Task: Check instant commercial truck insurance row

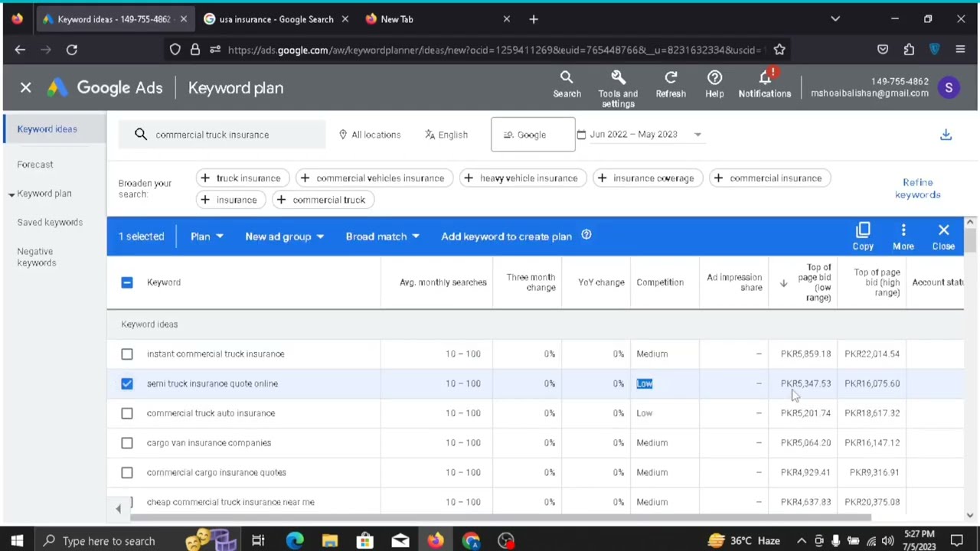Action: click(x=127, y=354)
